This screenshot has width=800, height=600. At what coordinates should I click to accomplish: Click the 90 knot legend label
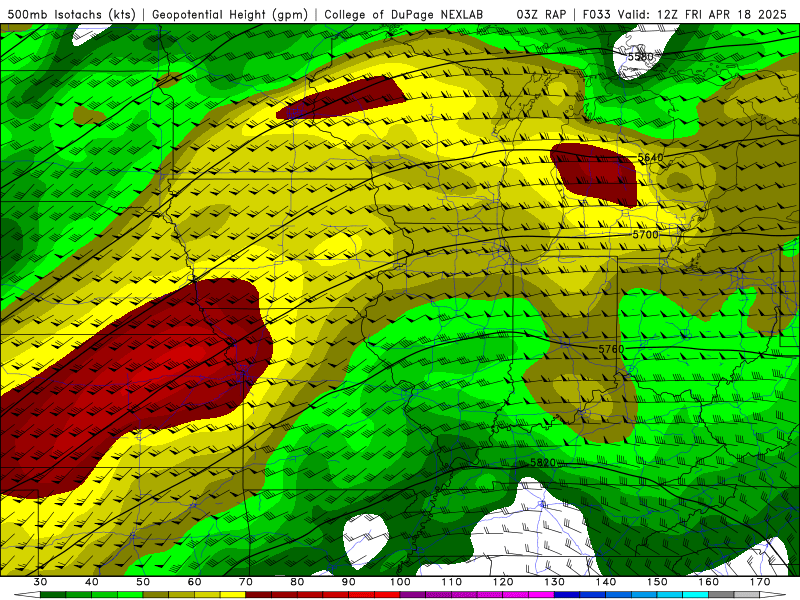coord(348,582)
